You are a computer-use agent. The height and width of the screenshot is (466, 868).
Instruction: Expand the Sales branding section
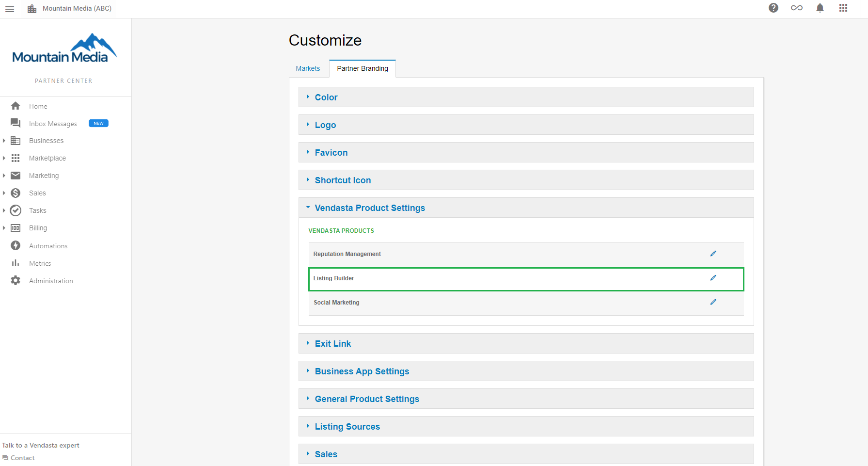[x=526, y=454]
